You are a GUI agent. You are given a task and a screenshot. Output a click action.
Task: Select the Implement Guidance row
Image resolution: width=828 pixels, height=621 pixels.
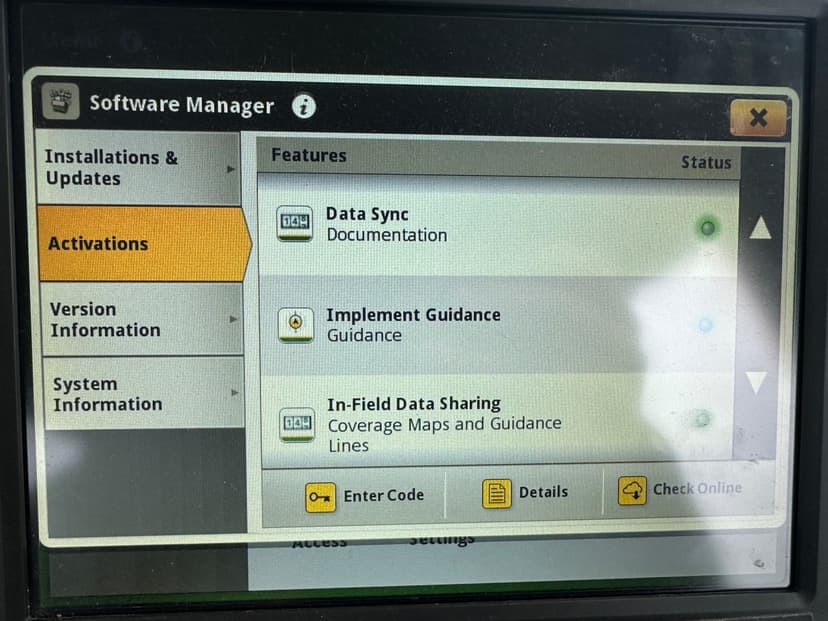click(498, 325)
